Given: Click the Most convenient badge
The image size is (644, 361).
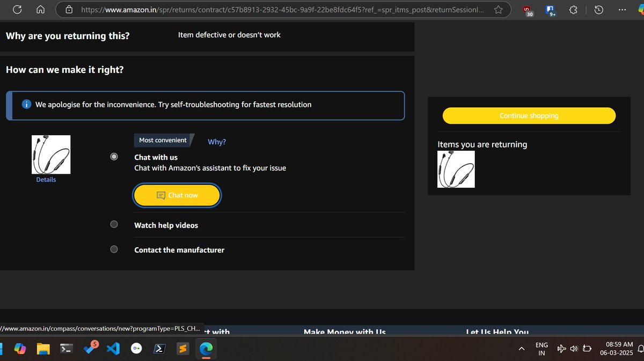Looking at the screenshot, I should click(163, 140).
